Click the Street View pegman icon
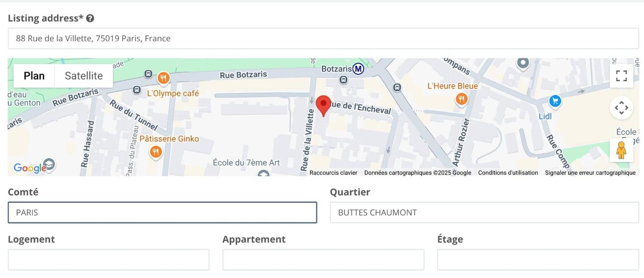The width and height of the screenshot is (644, 278). point(621,150)
